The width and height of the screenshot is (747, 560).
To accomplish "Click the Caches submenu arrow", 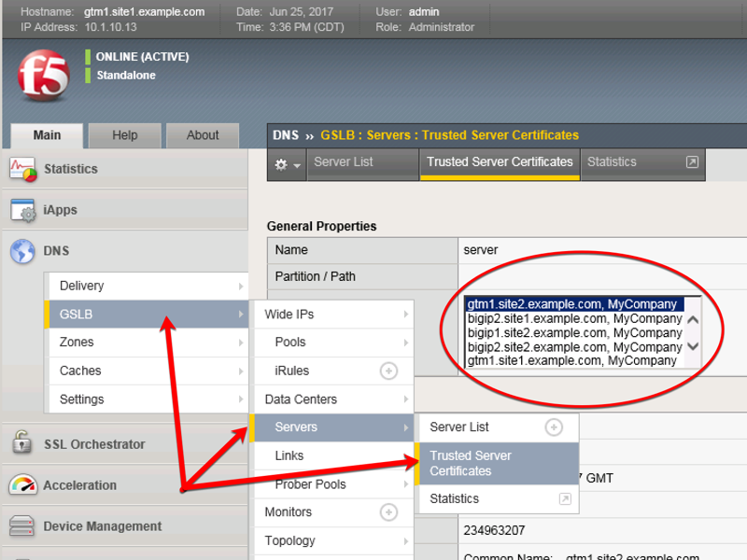I will 241,371.
